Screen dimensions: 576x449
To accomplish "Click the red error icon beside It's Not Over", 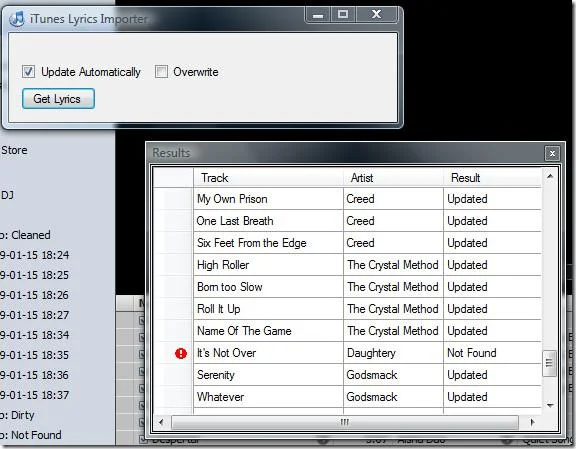I will click(x=181, y=353).
